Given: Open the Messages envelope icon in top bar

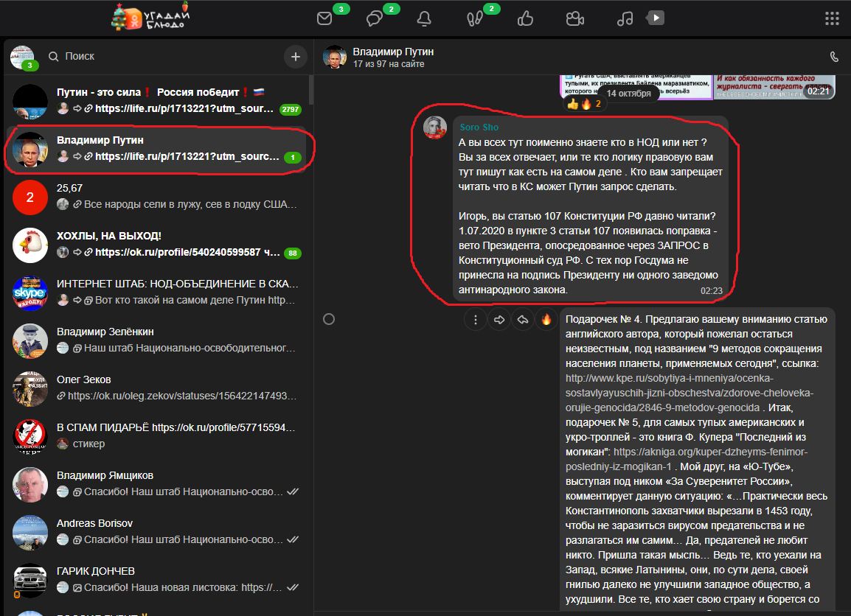Looking at the screenshot, I should (324, 18).
